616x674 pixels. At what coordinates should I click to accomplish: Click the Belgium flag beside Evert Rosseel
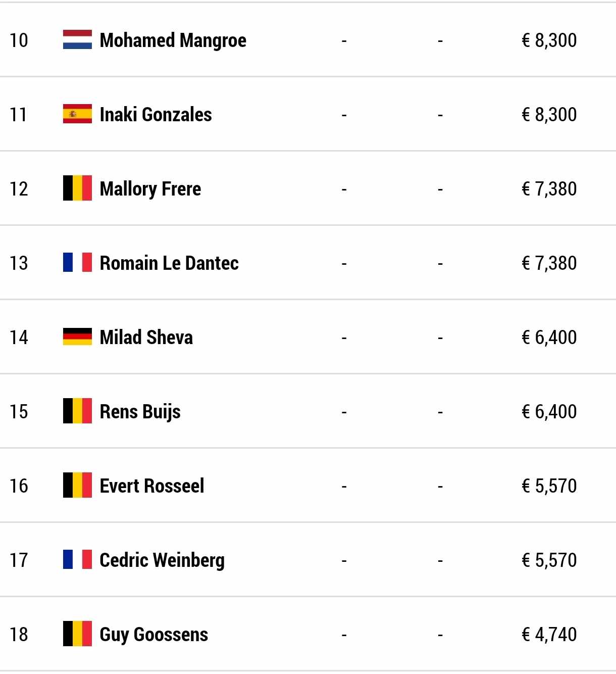click(77, 486)
